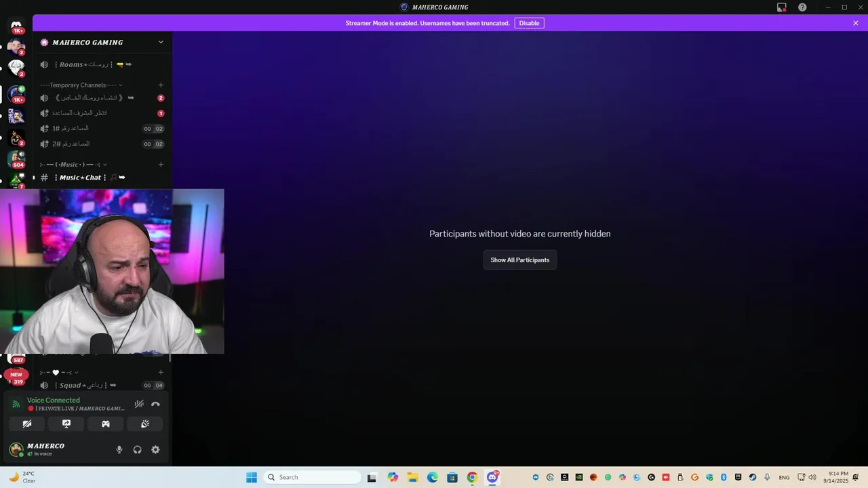Join helper voice channel number 2#
Screen dimensions: 868x488
[x=102, y=144]
